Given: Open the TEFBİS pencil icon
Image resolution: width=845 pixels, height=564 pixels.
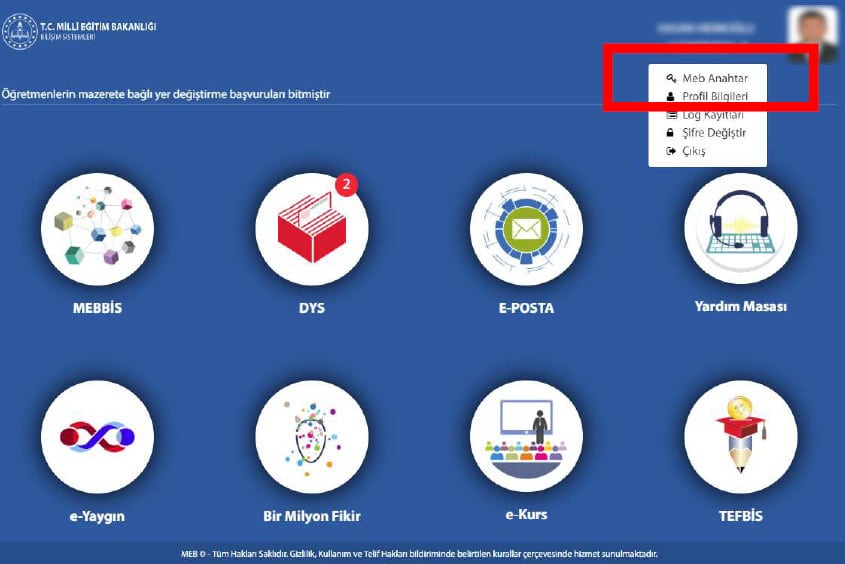Looking at the screenshot, I should (740, 437).
